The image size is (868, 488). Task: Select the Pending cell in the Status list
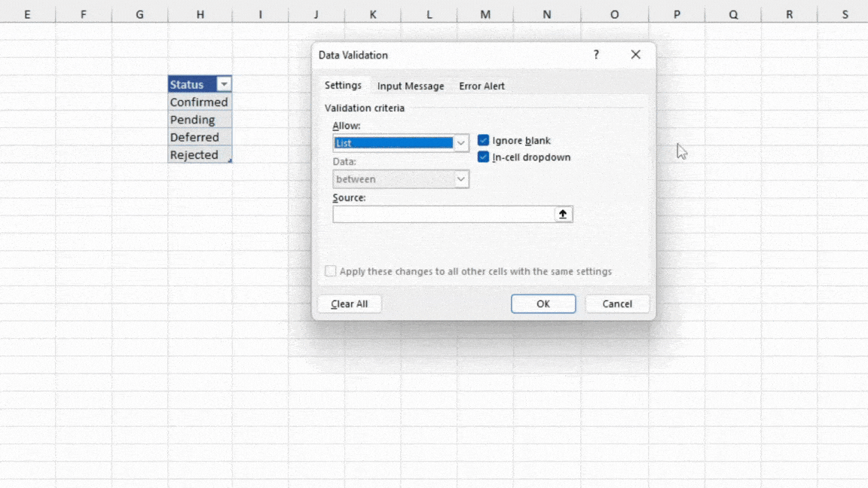[x=194, y=119]
